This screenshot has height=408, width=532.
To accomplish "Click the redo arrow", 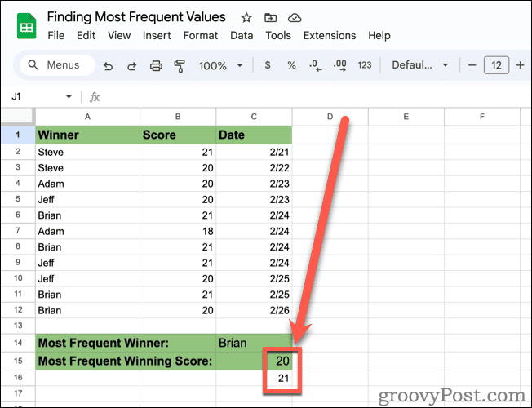I will (131, 65).
